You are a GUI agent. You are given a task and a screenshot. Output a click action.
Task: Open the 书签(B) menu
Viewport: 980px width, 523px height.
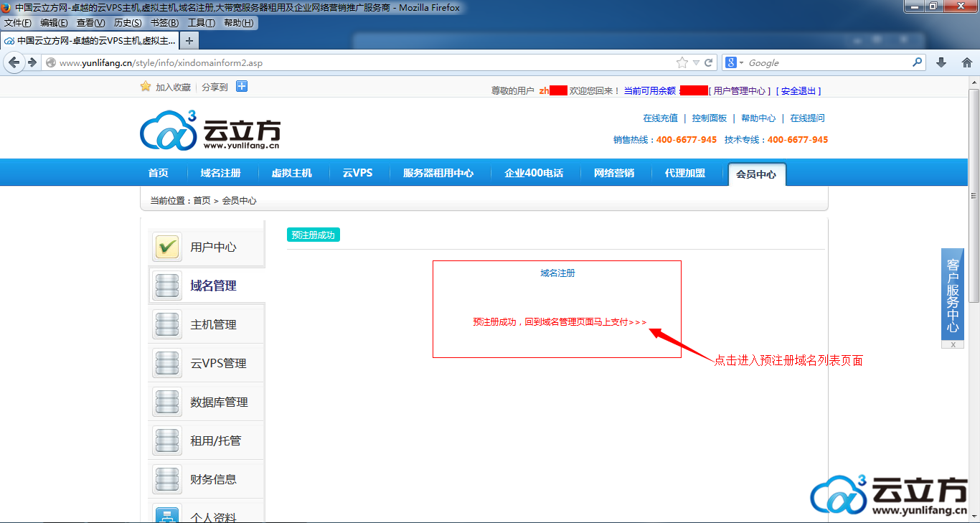(x=164, y=23)
